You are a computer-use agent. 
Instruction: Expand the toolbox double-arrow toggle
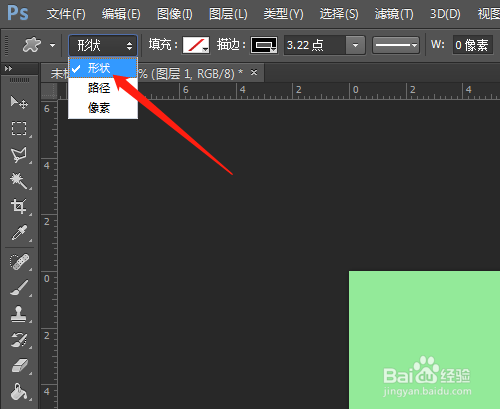point(8,69)
